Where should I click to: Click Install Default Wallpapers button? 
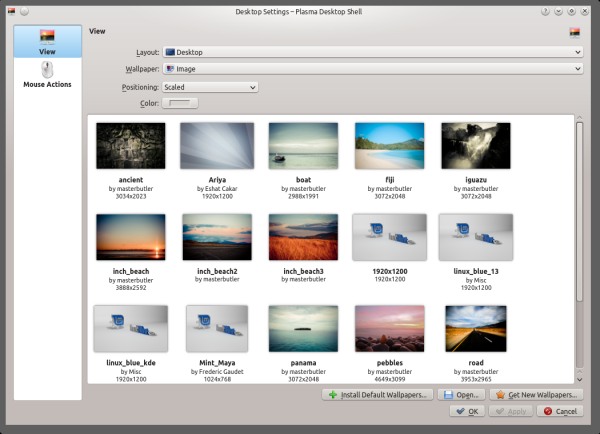click(x=378, y=395)
